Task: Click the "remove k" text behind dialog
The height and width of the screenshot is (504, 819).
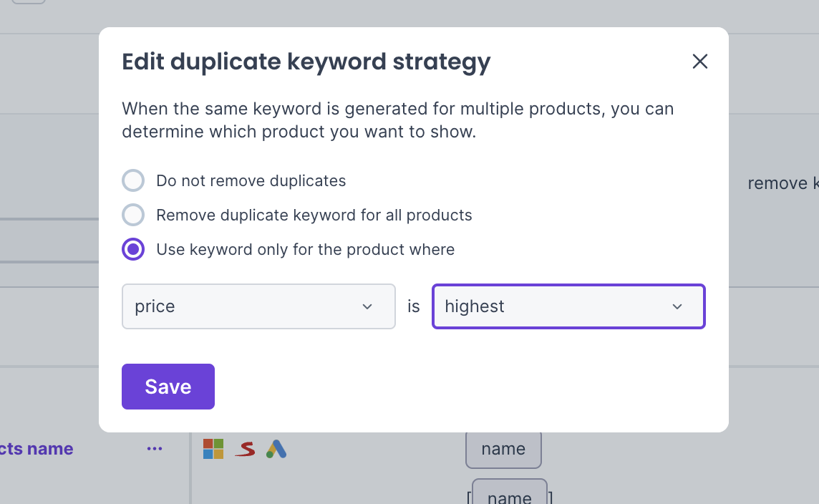Action: coord(782,183)
